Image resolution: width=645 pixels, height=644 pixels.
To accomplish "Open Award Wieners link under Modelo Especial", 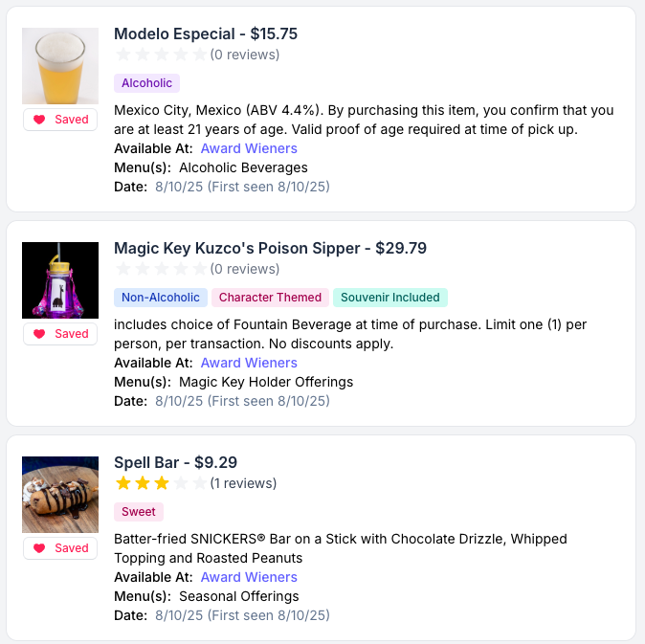I will tap(249, 148).
